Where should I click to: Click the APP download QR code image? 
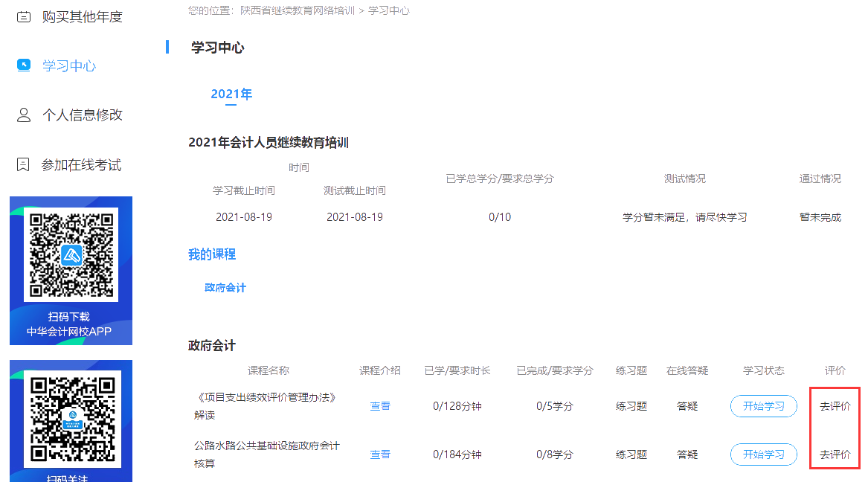coord(71,254)
